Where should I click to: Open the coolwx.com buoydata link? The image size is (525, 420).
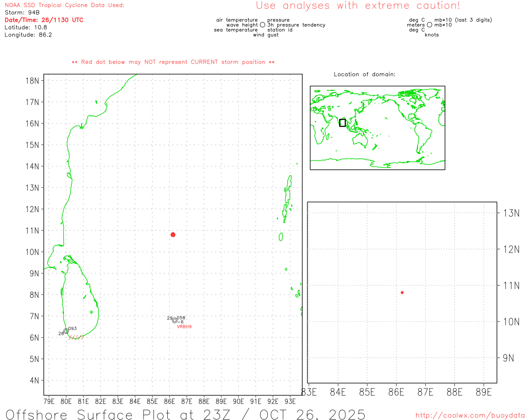tap(470, 415)
